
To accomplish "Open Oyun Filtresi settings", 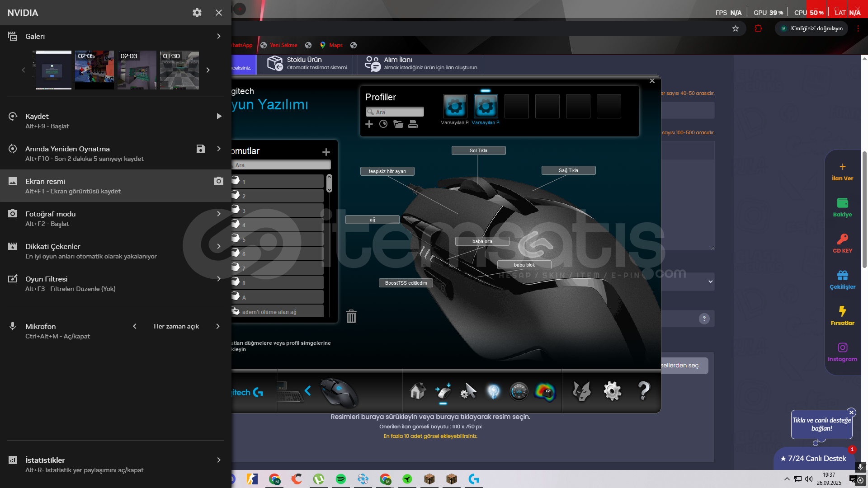I will point(116,283).
